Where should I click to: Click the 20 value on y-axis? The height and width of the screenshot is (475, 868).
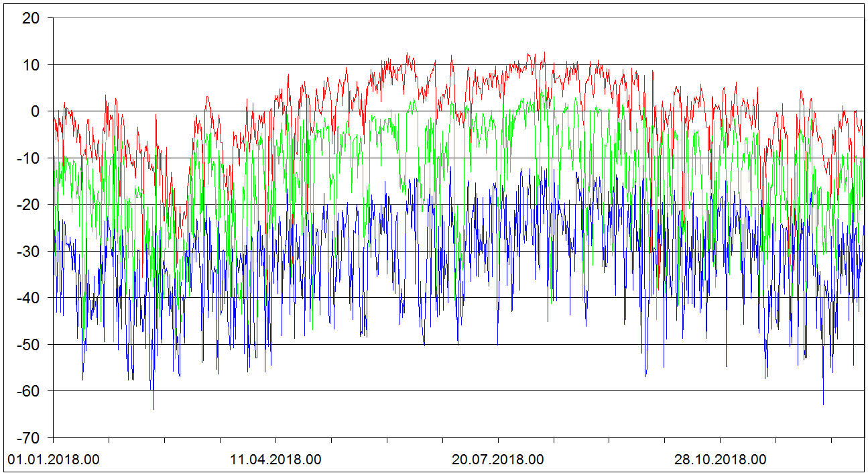coord(30,19)
